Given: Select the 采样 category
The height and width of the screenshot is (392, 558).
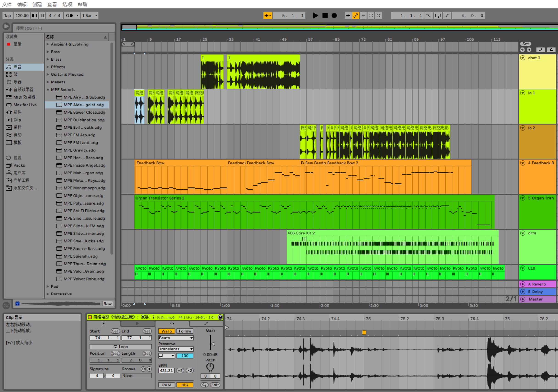Looking at the screenshot, I should coord(24,127).
